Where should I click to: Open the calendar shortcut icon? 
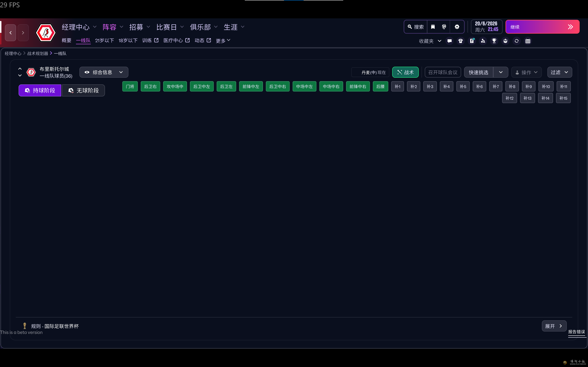528,41
